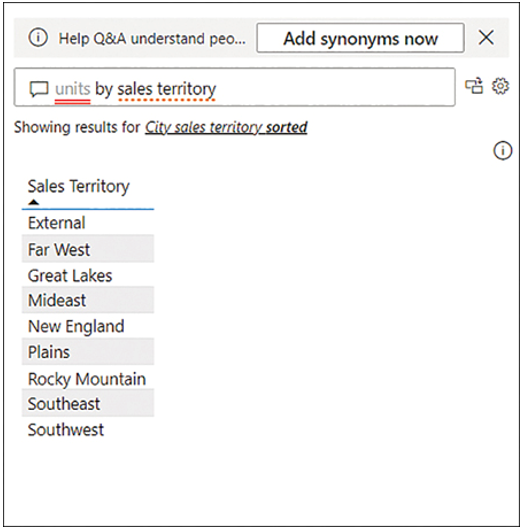Image resolution: width=522 pixels, height=530 pixels.
Task: Open the 'City sales territory sorted' link
Action: (x=226, y=128)
